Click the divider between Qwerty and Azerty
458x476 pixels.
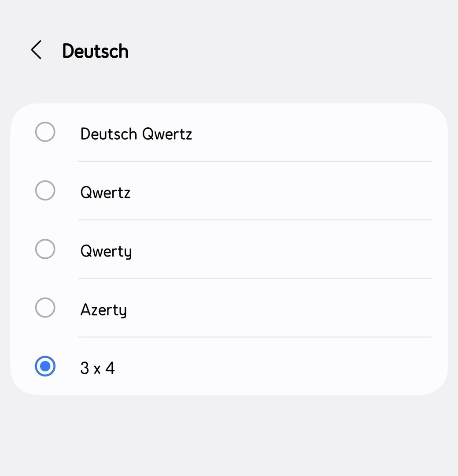(x=255, y=279)
